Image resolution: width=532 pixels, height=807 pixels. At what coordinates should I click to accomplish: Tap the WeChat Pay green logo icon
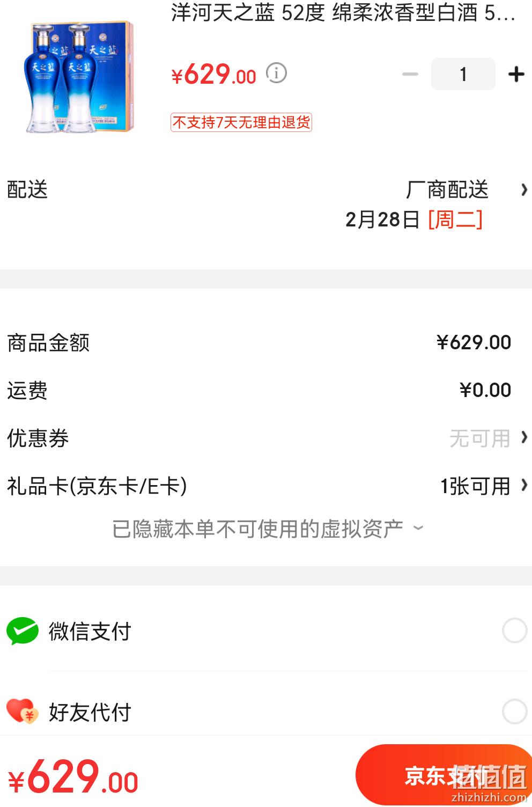click(23, 631)
